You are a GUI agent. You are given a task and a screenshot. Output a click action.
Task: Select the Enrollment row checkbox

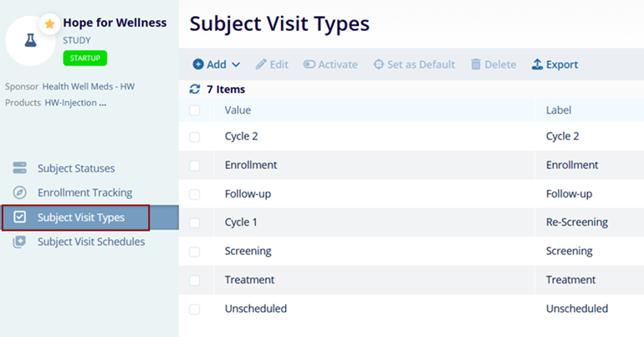coord(195,166)
